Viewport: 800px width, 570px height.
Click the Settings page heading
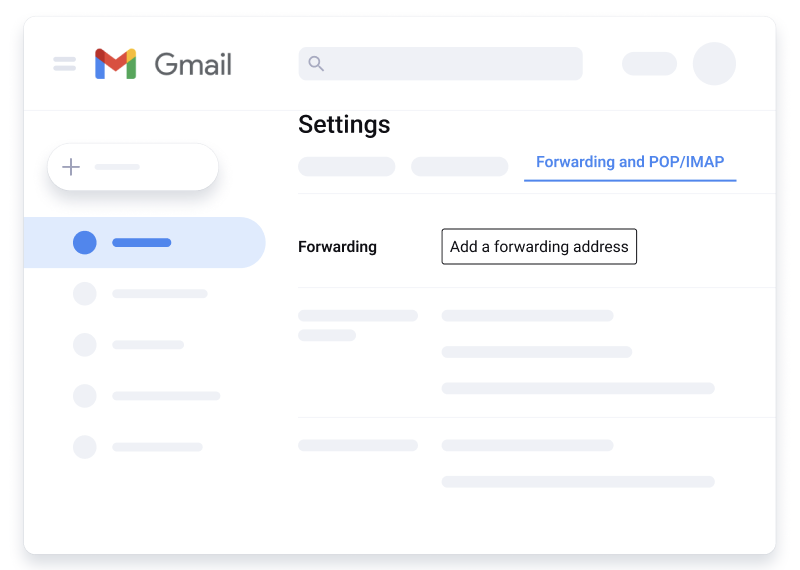(344, 125)
